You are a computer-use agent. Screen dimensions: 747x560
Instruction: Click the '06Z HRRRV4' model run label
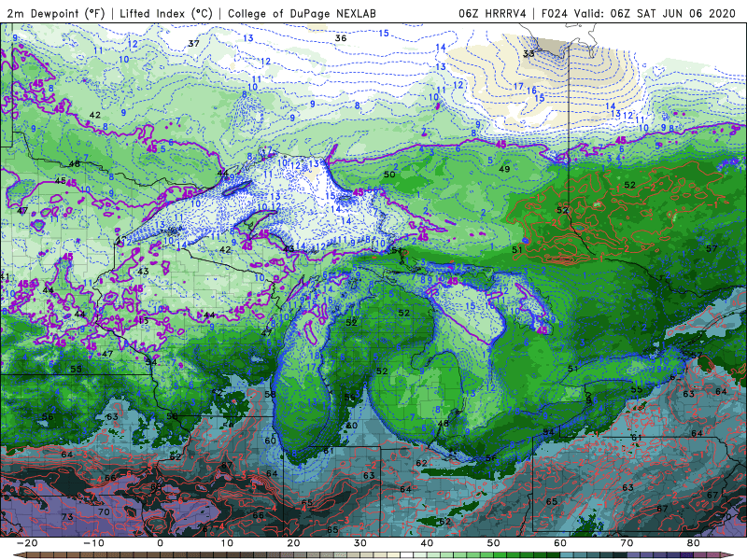[x=492, y=13]
